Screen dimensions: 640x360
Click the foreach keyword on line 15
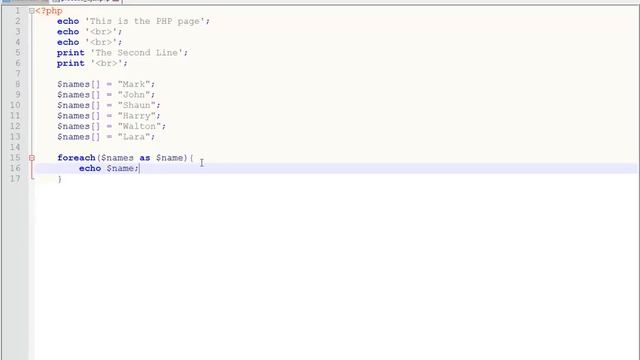(x=76, y=158)
